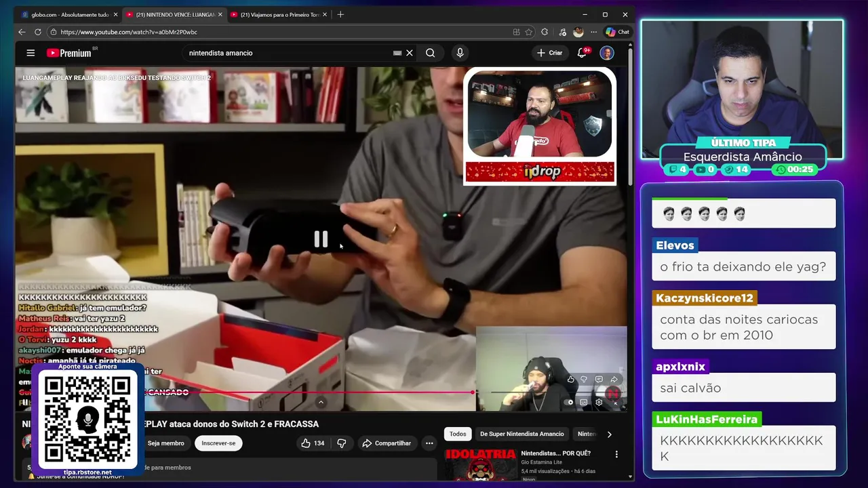Exit full view with the player corner arrow
Screen dimensions: 868x488
point(615,403)
